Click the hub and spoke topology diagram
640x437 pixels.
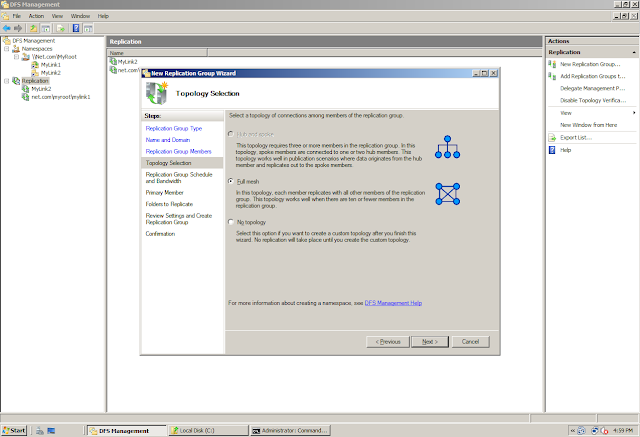click(447, 147)
